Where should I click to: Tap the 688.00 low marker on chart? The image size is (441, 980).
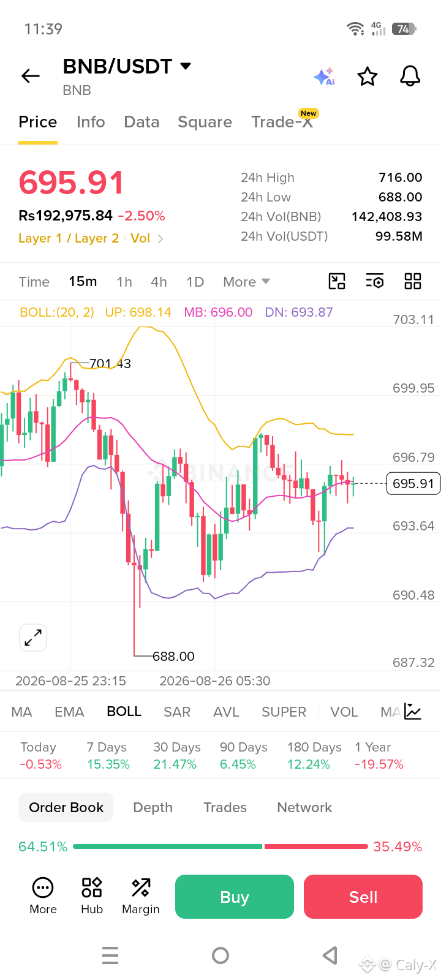[x=173, y=656]
